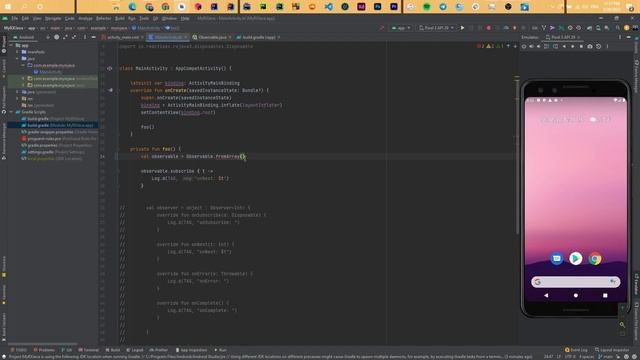Open the Layout Inspector button

[x=612, y=350]
